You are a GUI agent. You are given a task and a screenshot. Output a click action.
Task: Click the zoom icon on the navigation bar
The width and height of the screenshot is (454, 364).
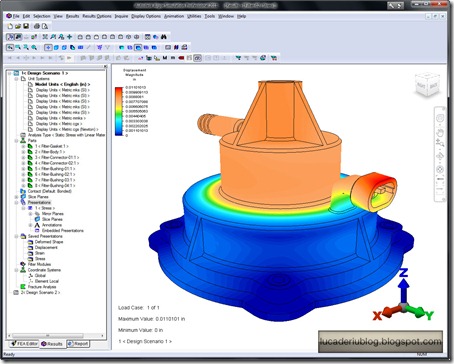tap(440, 143)
